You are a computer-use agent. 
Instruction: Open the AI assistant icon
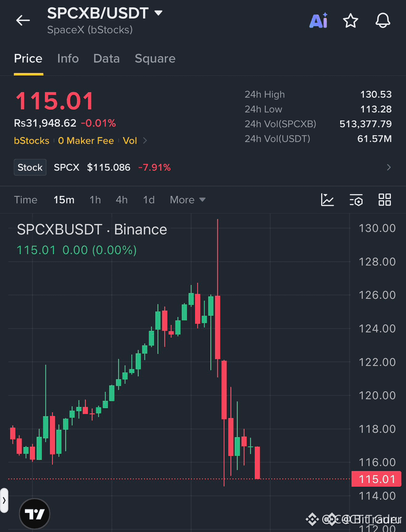coord(319,20)
